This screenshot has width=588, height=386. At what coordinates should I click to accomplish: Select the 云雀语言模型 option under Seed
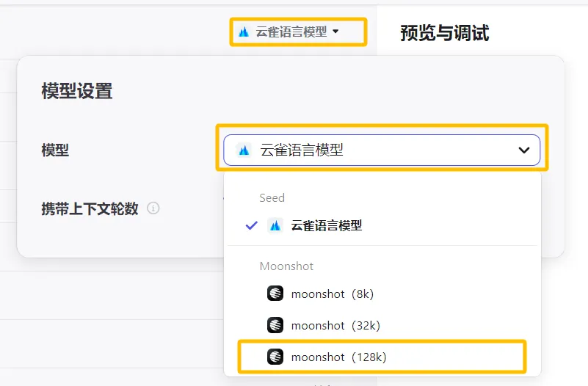click(x=326, y=225)
